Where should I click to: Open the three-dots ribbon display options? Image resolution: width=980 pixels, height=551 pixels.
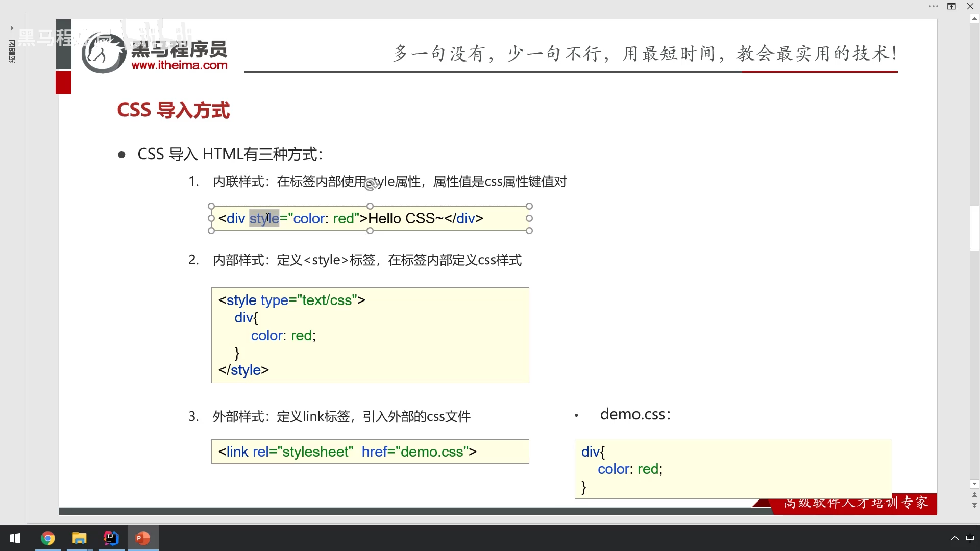tap(934, 6)
